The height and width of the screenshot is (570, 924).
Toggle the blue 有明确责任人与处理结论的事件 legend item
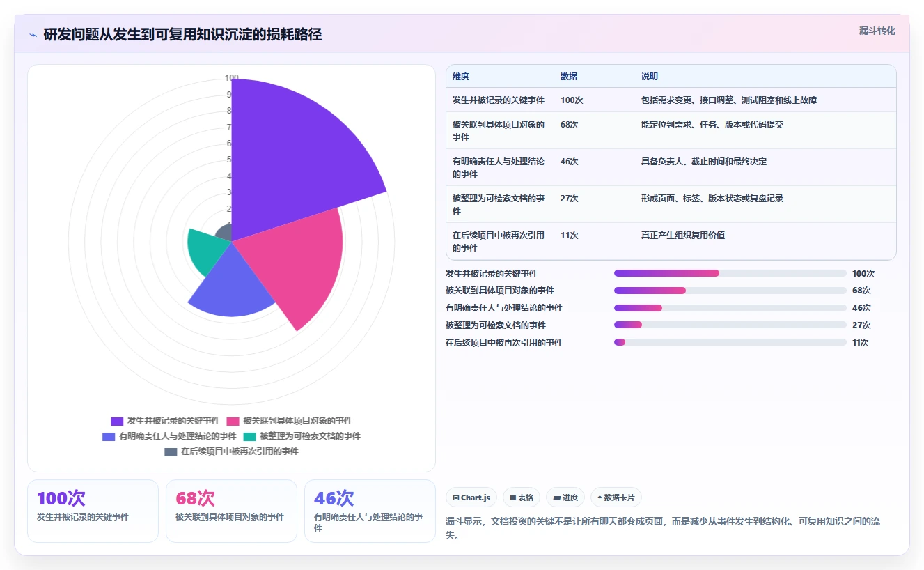(x=169, y=436)
